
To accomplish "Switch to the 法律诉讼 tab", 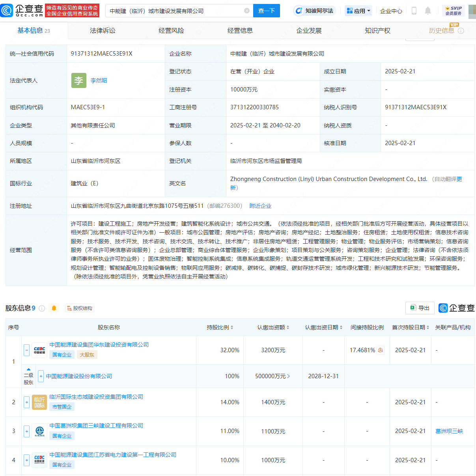I will coord(103,30).
